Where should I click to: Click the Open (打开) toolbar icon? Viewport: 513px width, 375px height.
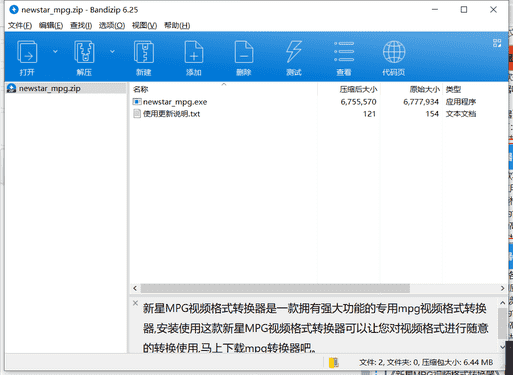pos(27,52)
